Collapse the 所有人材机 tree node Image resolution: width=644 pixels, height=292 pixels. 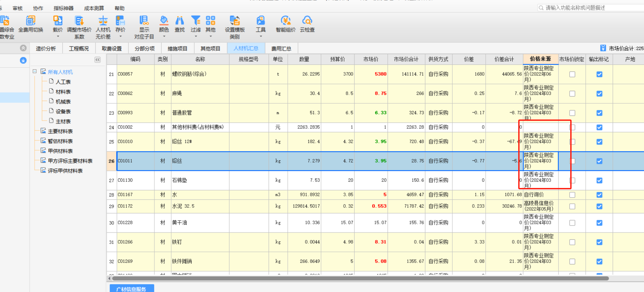35,71
